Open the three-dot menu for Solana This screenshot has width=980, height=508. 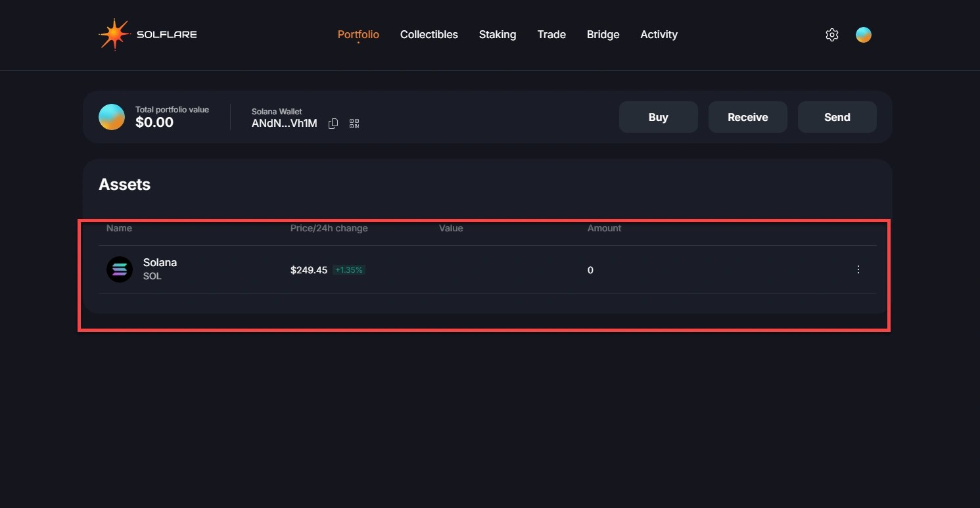(858, 269)
